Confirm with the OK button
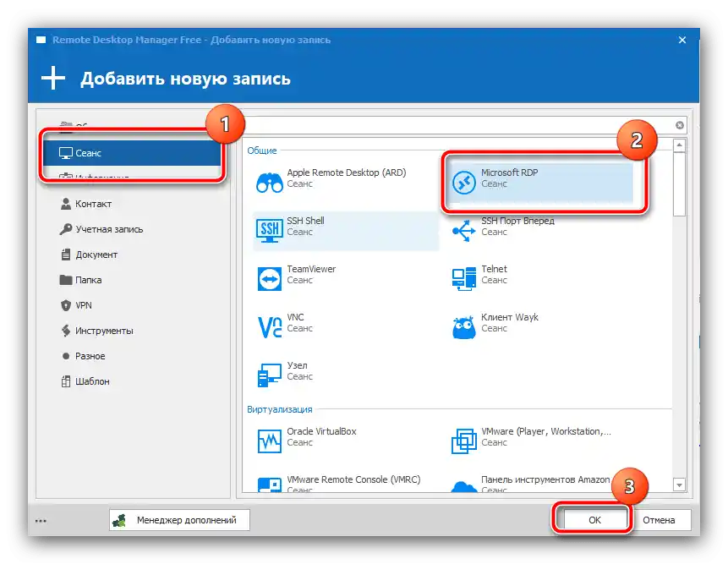The width and height of the screenshot is (728, 564). tap(594, 520)
